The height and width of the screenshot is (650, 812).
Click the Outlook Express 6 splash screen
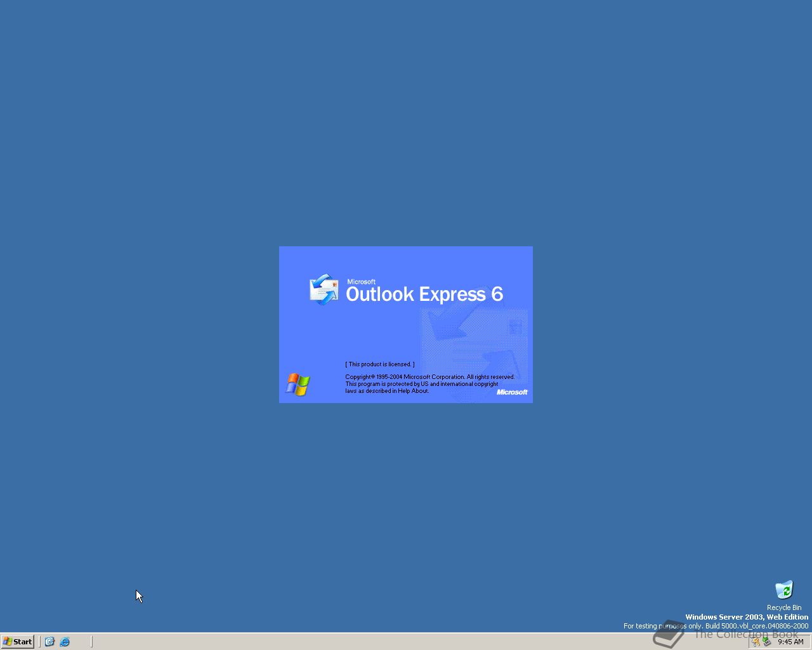point(406,324)
